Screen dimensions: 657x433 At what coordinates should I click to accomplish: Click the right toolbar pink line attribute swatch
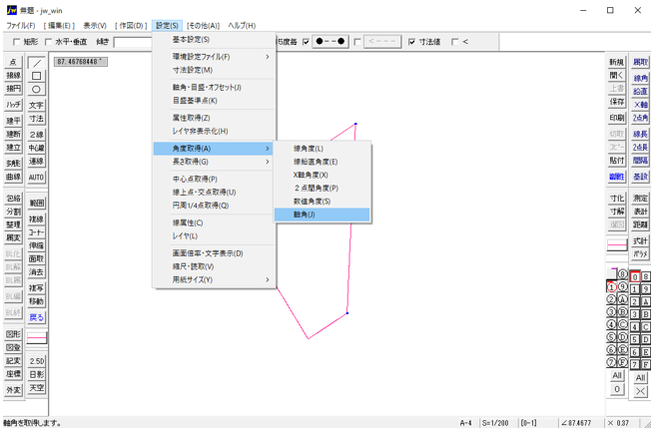coord(617,245)
